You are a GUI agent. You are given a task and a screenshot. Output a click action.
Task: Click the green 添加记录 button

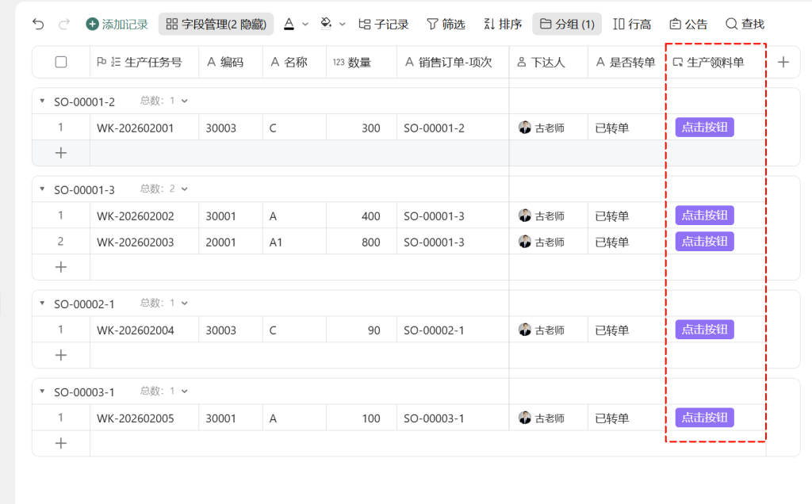tap(117, 24)
